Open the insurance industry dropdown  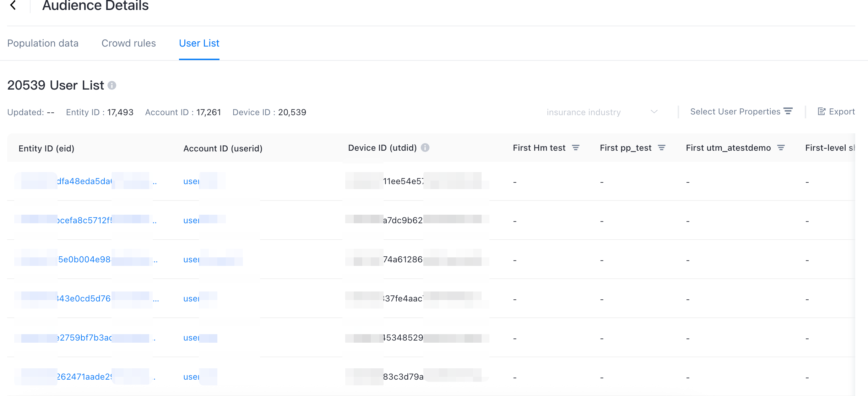tap(602, 112)
